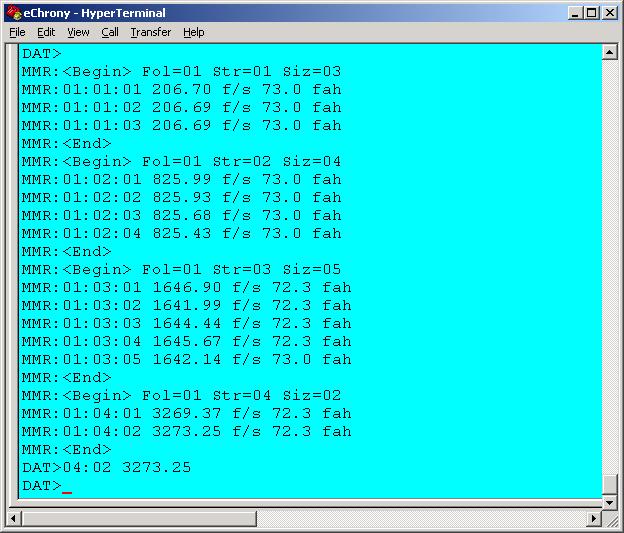This screenshot has width=624, height=533.
Task: Click the horizontal scrollbar right arrow
Action: click(x=594, y=519)
